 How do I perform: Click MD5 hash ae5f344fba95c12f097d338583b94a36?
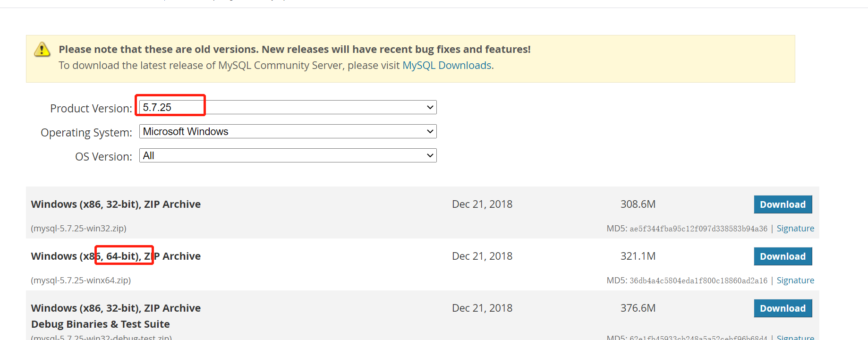[x=698, y=229]
